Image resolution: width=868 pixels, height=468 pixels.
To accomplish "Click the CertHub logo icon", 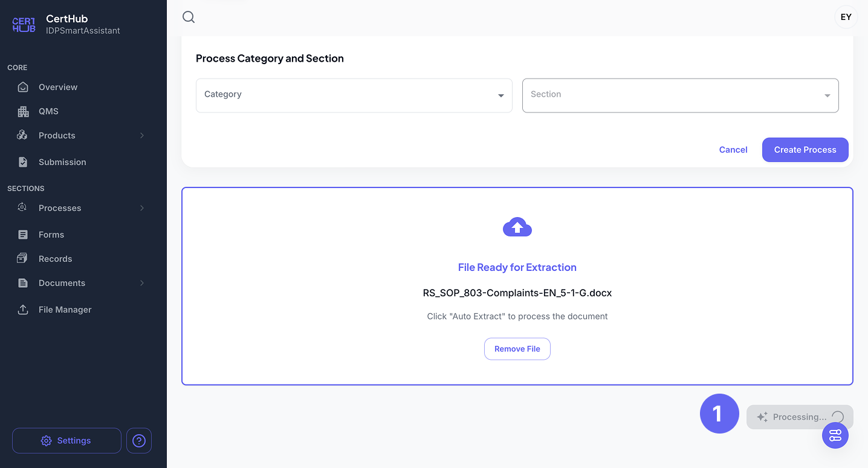I will (24, 25).
